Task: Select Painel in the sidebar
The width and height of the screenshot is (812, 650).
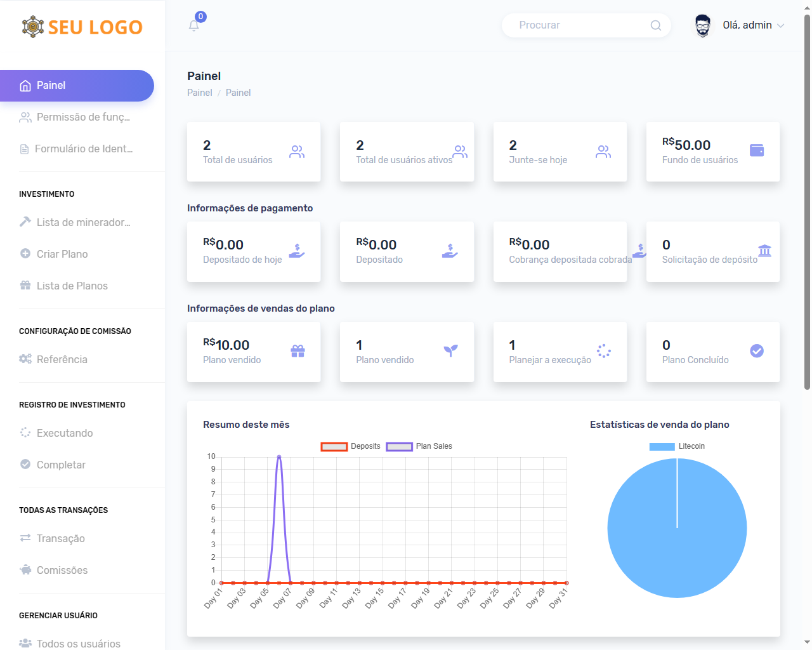Action: tap(76, 86)
